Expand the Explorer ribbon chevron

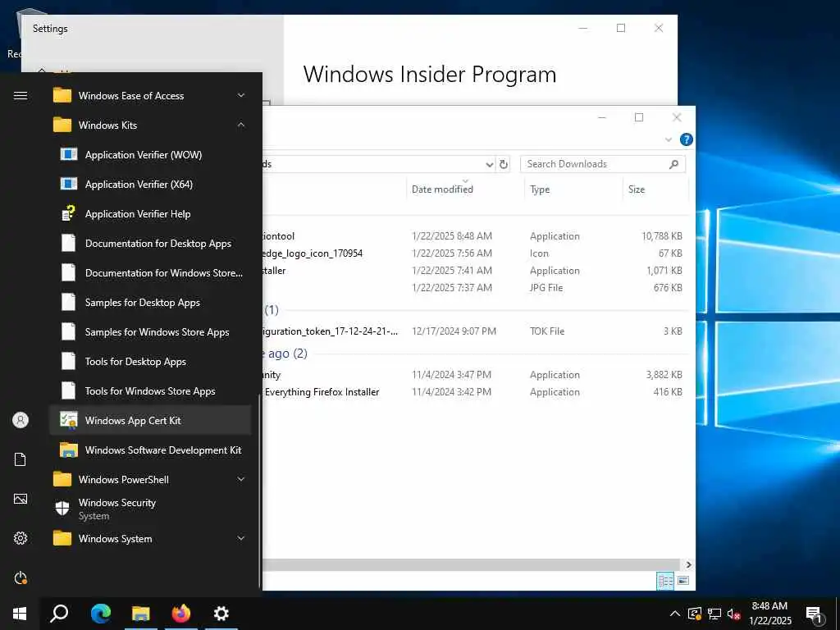(669, 139)
